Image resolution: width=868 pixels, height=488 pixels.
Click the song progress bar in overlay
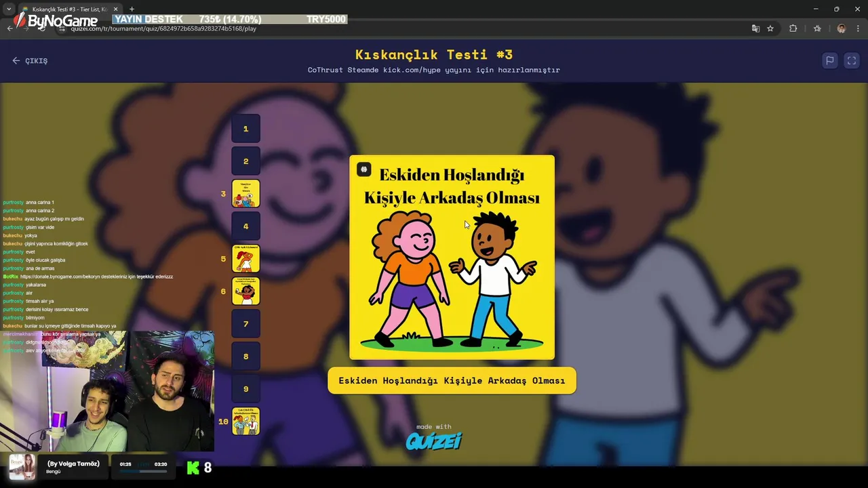pyautogui.click(x=143, y=471)
